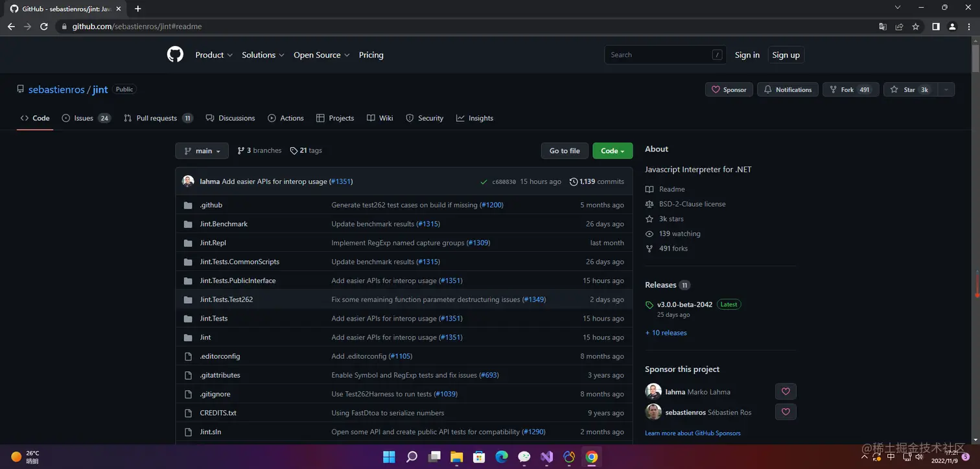Open the 1,139 commits history link

click(596, 181)
